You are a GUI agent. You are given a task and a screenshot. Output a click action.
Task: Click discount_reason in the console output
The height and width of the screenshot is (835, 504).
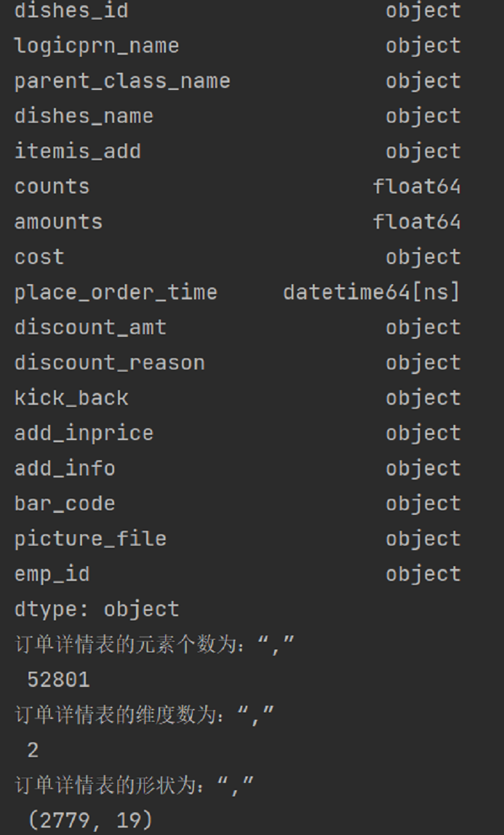tap(109, 363)
